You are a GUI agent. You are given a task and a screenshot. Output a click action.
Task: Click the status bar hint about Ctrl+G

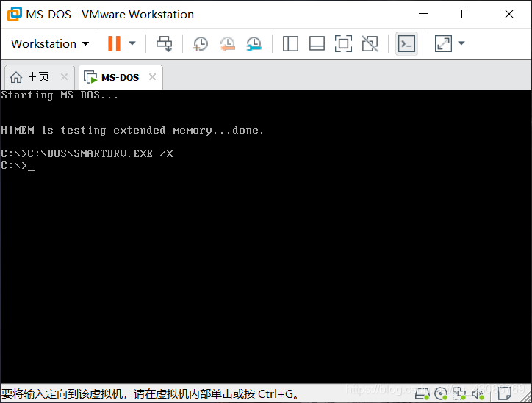pyautogui.click(x=151, y=394)
